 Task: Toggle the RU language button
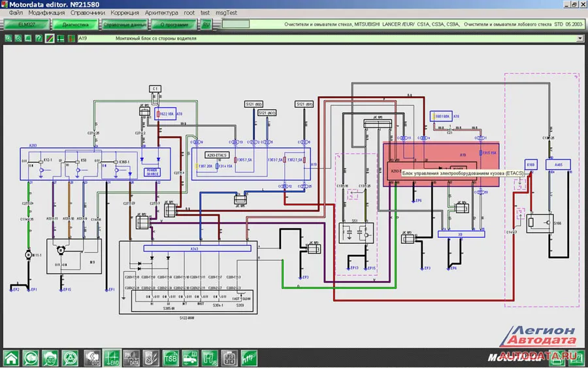point(206,25)
